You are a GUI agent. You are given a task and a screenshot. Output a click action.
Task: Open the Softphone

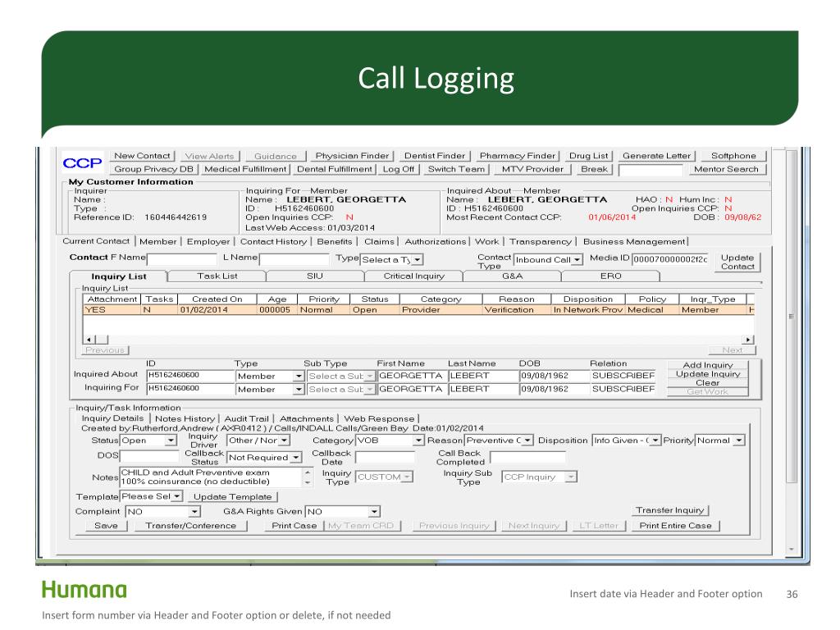pos(733,156)
